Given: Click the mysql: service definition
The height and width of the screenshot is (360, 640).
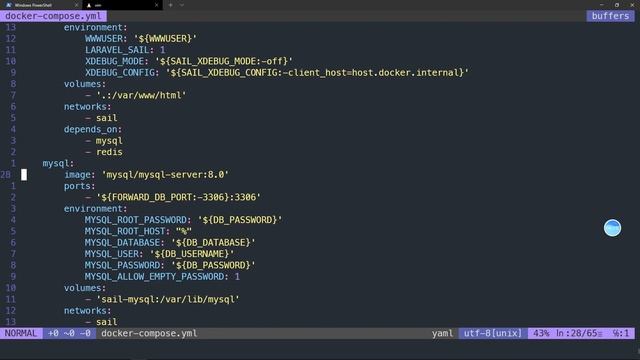Looking at the screenshot, I should click(x=58, y=163).
